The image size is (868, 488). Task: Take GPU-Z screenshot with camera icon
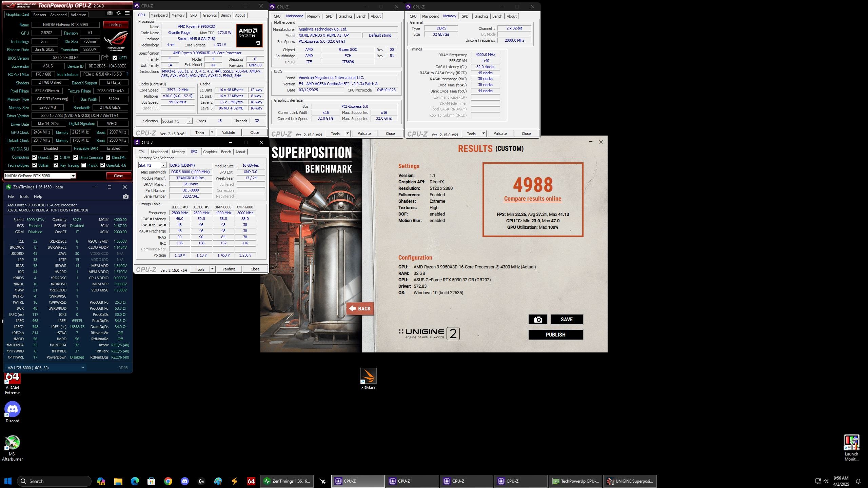point(110,13)
